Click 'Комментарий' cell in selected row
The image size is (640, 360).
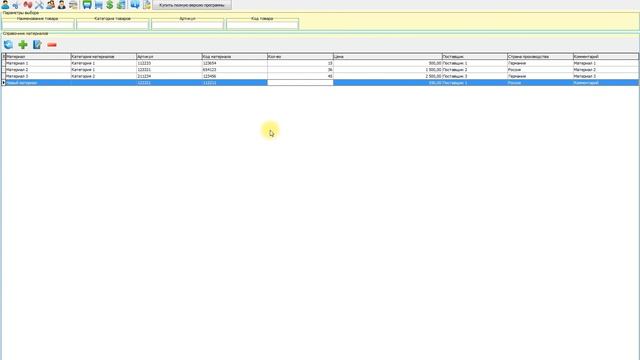606,83
